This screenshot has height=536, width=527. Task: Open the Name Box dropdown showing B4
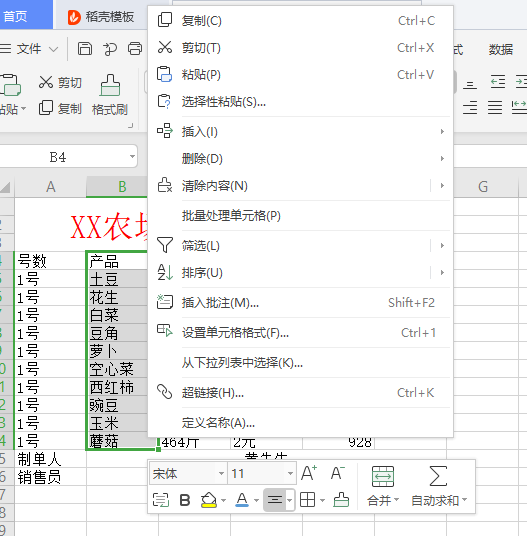[132, 157]
